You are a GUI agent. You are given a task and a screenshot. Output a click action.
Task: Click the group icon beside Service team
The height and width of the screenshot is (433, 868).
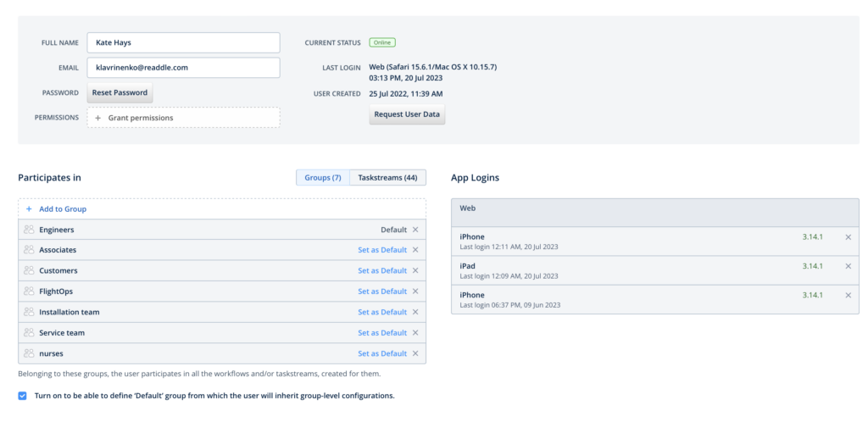coord(29,333)
